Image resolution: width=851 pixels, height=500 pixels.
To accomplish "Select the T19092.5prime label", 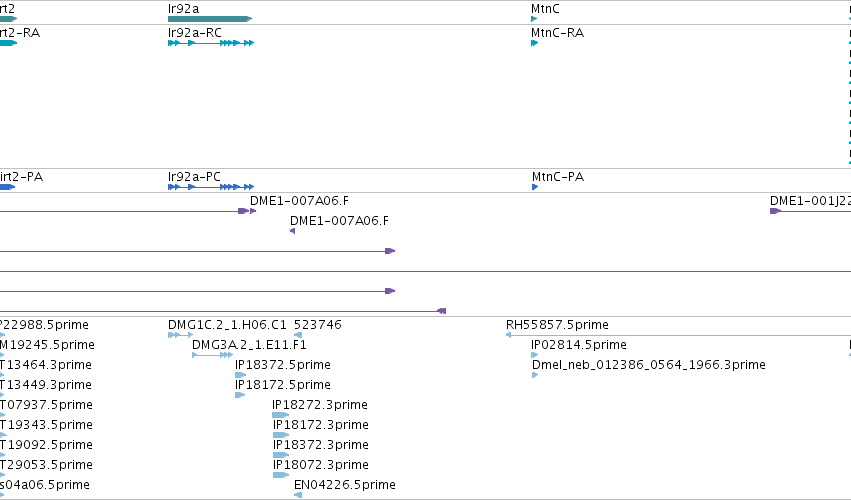I will (46, 445).
